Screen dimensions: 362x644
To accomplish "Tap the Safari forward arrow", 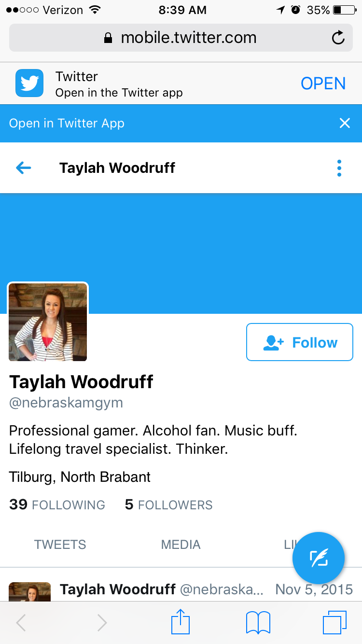I will 102,623.
